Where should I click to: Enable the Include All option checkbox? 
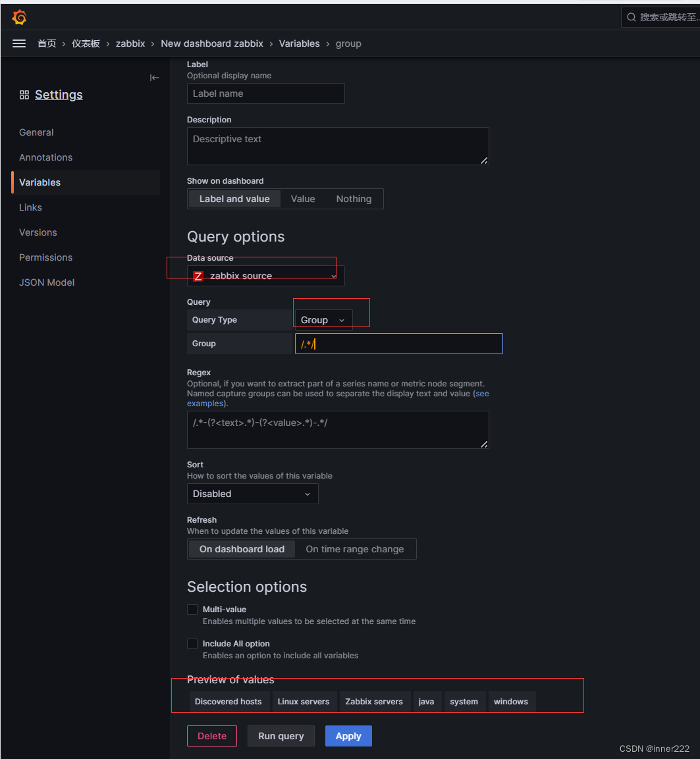192,644
